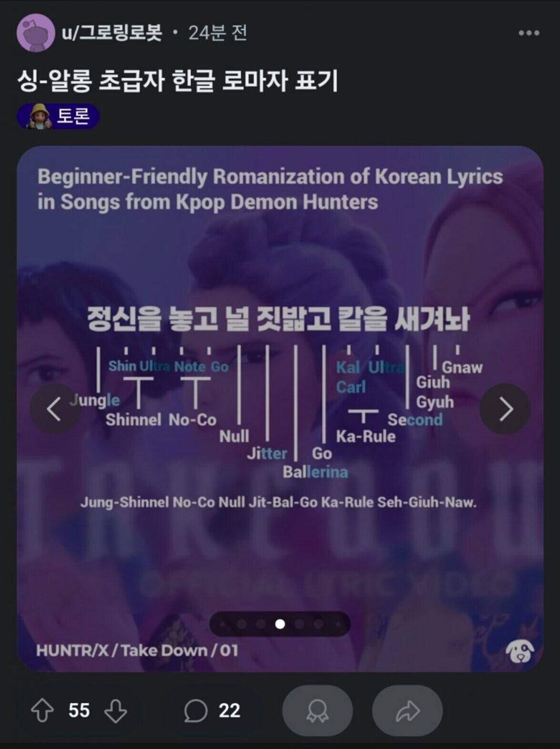Image resolution: width=560 pixels, height=749 pixels.
Task: Open the u/그로링로봇 user avatar
Action: click(x=35, y=33)
